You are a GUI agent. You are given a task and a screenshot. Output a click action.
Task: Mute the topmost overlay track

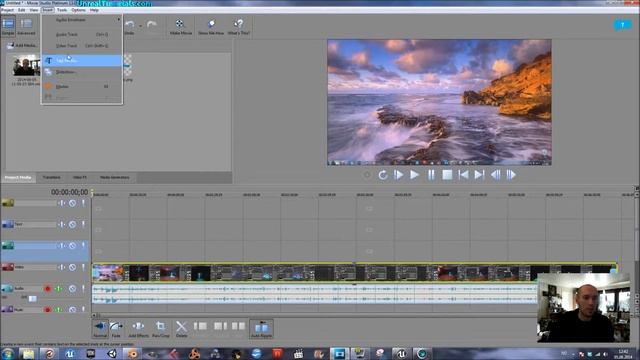tap(72, 203)
